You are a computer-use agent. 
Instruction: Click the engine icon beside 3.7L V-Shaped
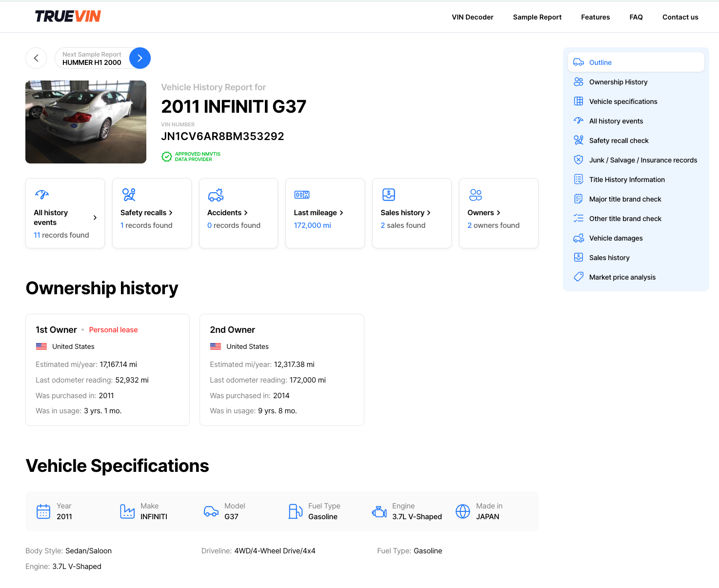click(379, 511)
